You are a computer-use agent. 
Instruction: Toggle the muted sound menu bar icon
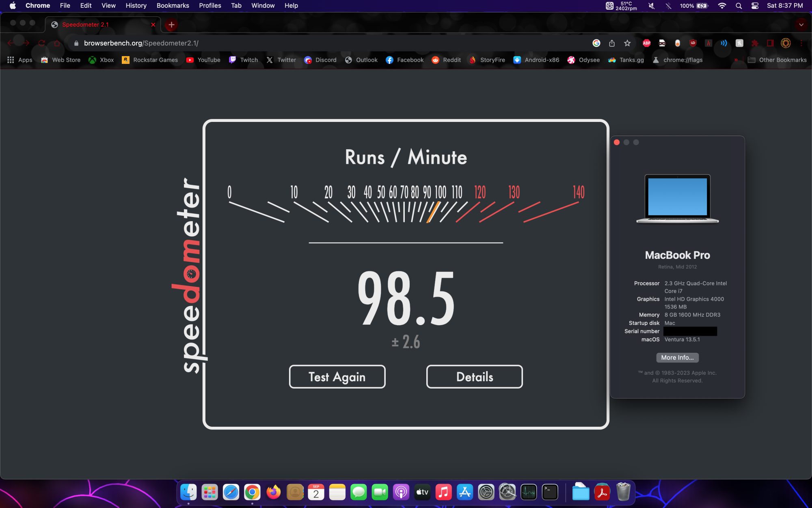point(652,6)
